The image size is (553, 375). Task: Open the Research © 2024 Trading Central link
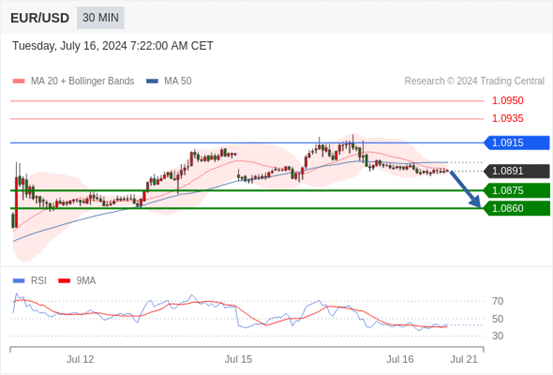click(x=474, y=81)
